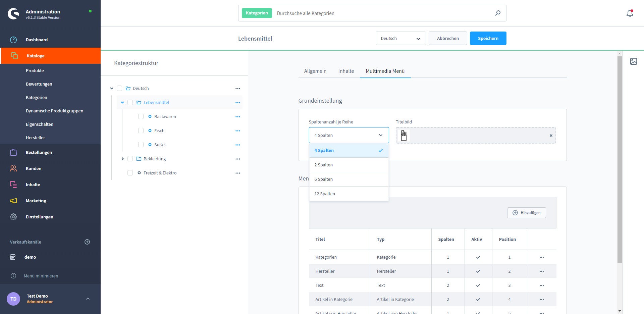Choose 2 Spalten option
644x314 pixels.
[x=349, y=165]
